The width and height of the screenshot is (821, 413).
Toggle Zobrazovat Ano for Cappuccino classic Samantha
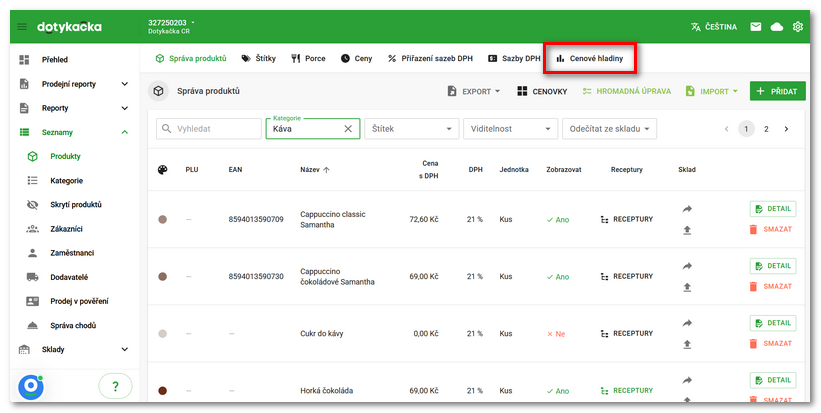coord(557,219)
